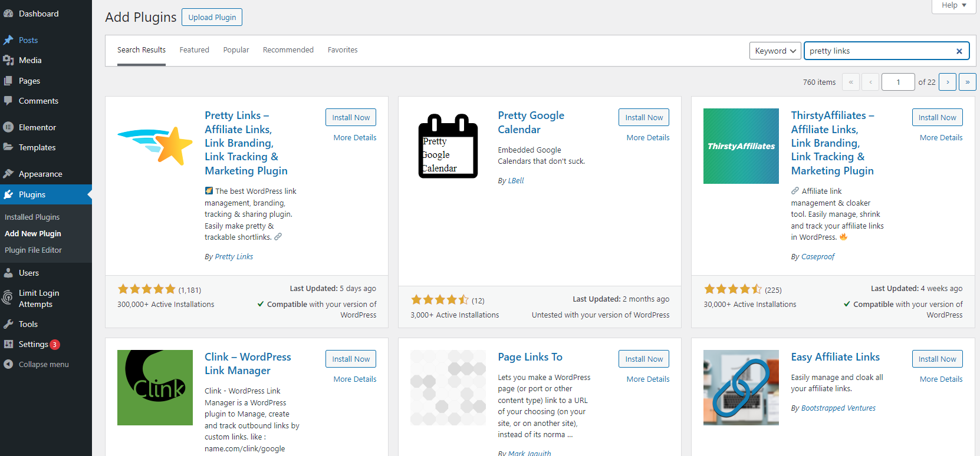Click author link Bootstrapped Ventures
This screenshot has height=456, width=980.
click(838, 408)
